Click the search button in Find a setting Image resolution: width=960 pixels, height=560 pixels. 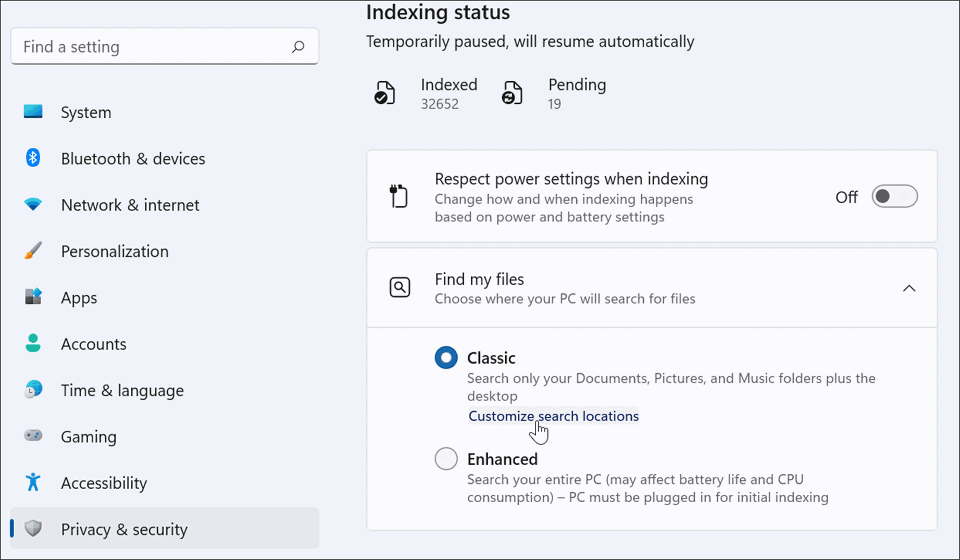[298, 46]
